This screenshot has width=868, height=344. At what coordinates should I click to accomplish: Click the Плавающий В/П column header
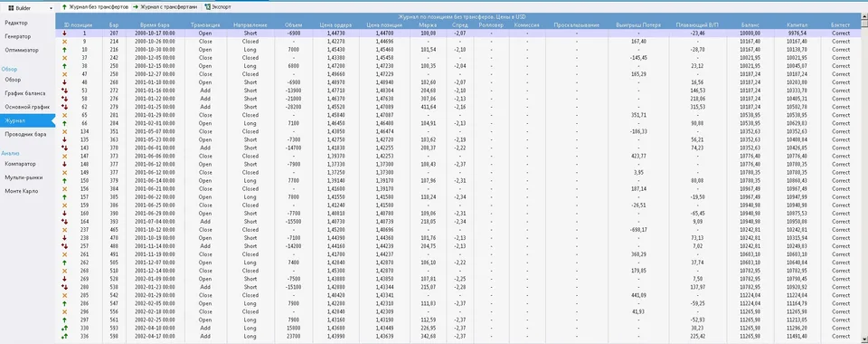tap(697, 25)
